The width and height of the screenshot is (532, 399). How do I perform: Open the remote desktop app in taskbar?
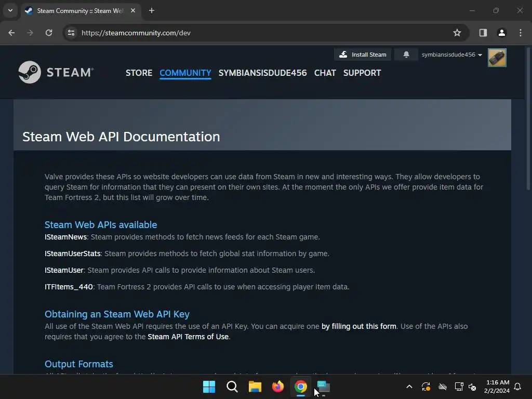pos(323,387)
